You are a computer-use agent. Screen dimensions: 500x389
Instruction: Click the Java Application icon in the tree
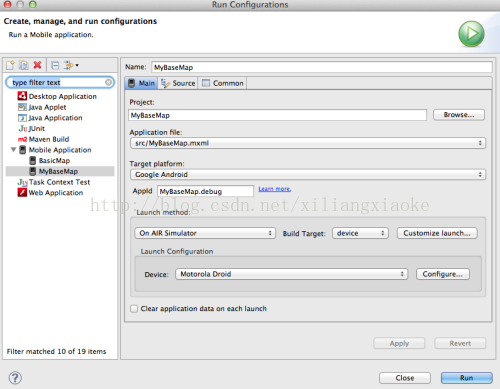coord(22,118)
